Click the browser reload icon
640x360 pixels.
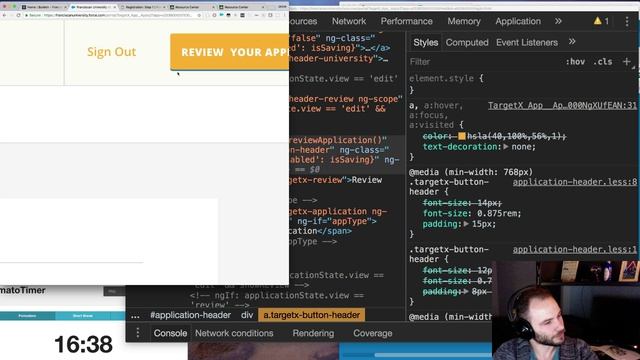(x=18, y=15)
